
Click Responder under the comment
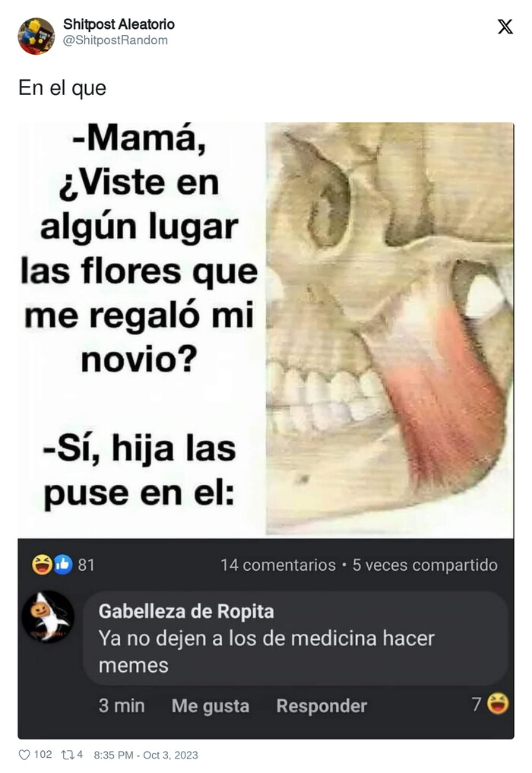[321, 706]
